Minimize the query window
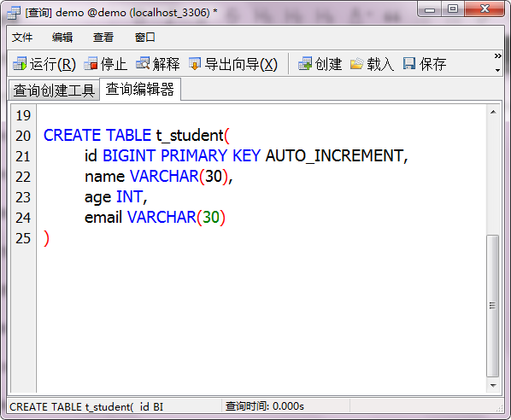 (x=430, y=9)
